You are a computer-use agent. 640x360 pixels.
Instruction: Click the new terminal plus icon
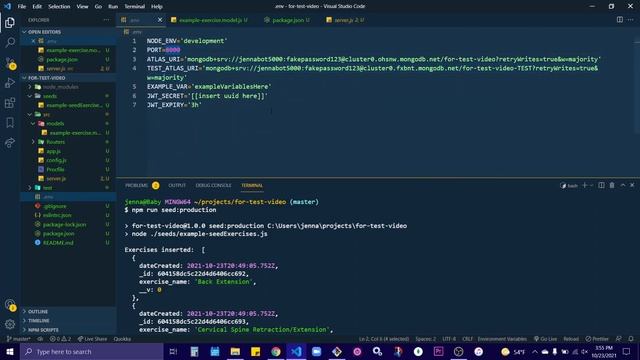coord(584,185)
